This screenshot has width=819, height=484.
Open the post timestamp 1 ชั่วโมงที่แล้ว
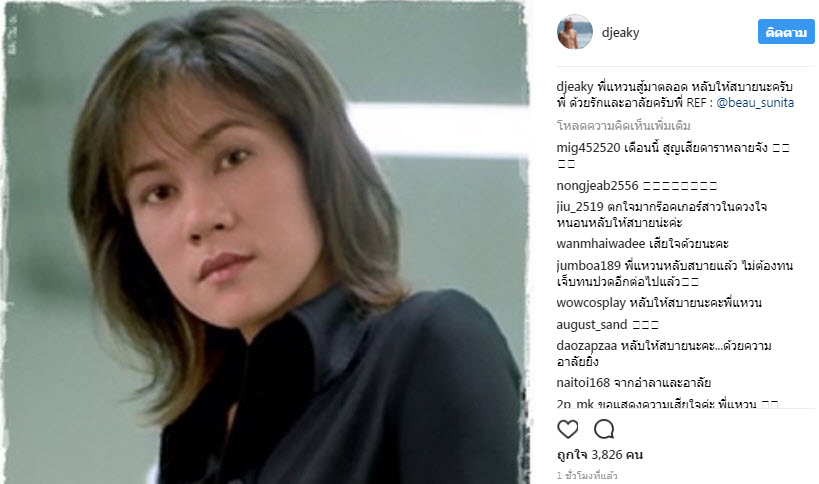click(x=587, y=476)
